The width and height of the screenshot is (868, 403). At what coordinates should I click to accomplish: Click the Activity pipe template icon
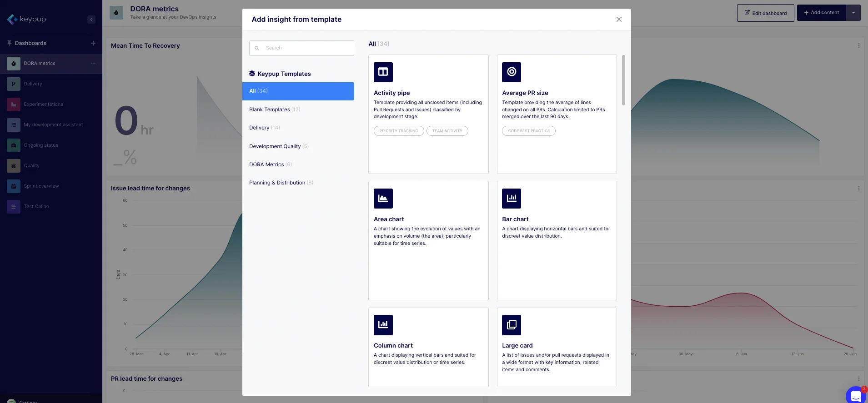[383, 72]
